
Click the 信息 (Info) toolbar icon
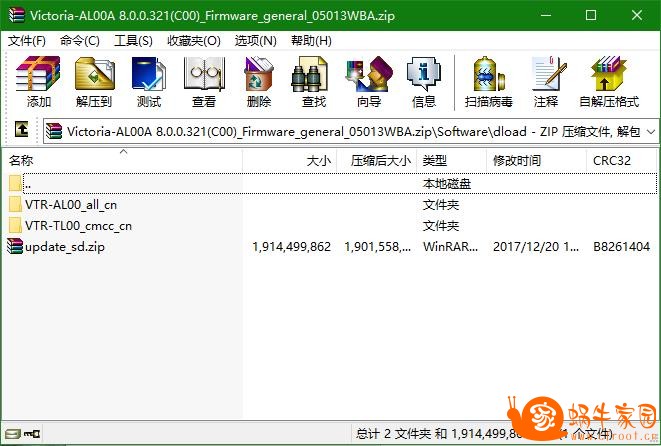[424, 74]
